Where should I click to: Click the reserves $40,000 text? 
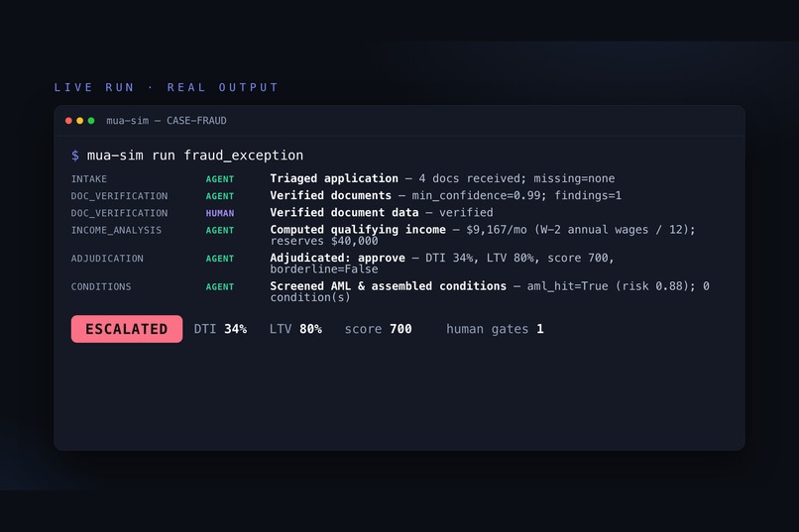coord(324,241)
